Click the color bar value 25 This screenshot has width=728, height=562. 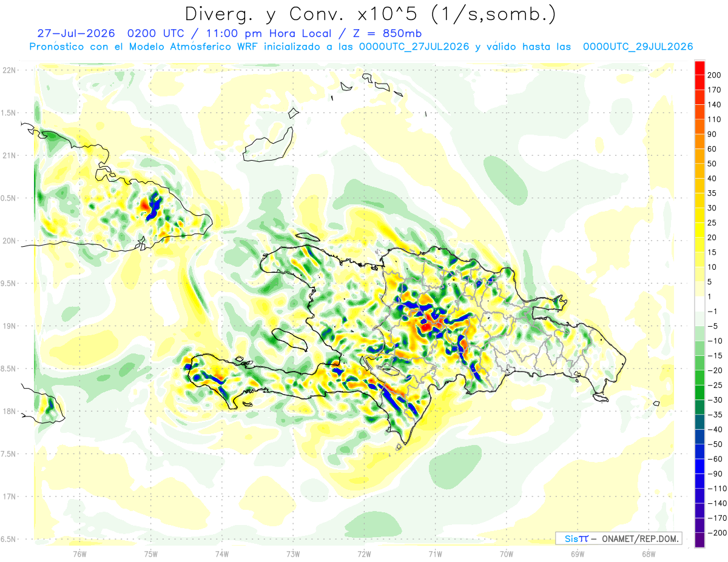click(x=712, y=222)
